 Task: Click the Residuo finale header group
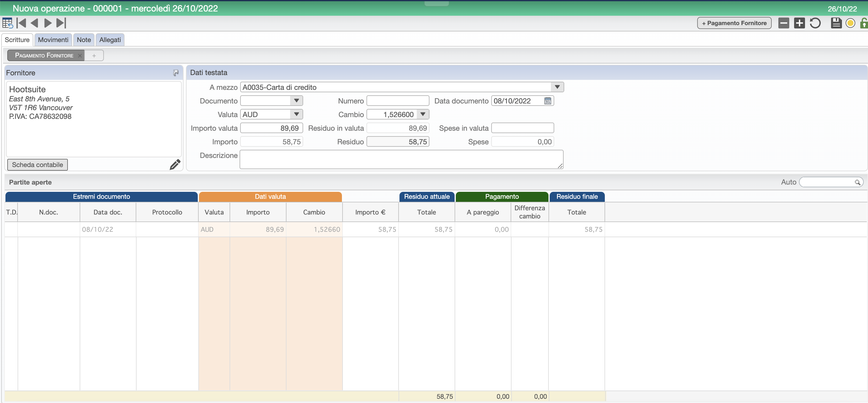[577, 197]
